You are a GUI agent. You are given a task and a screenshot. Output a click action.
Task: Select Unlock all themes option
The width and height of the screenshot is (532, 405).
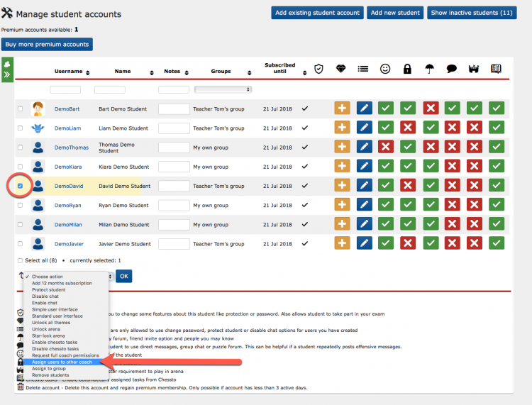coord(51,323)
